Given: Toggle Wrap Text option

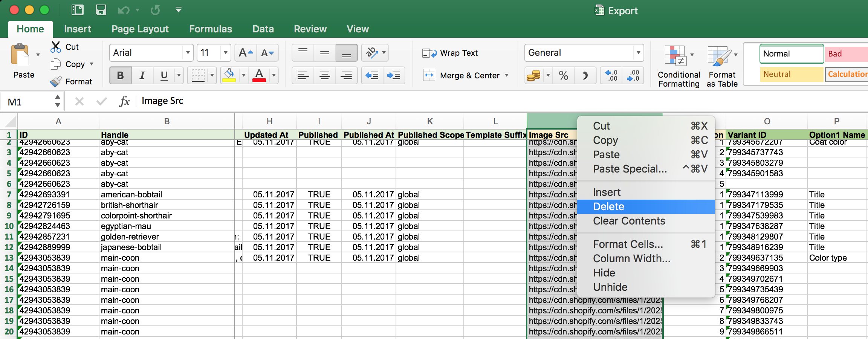Looking at the screenshot, I should click(x=450, y=53).
